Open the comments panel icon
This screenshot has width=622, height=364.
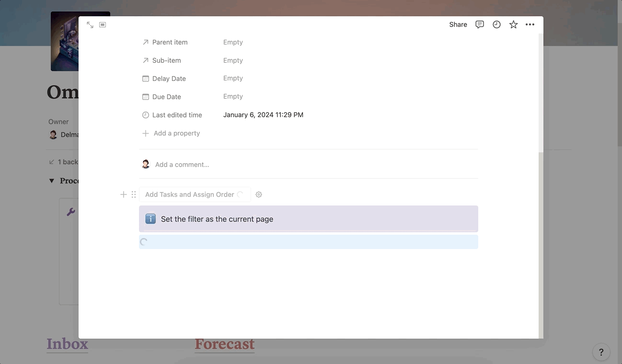[x=480, y=24]
